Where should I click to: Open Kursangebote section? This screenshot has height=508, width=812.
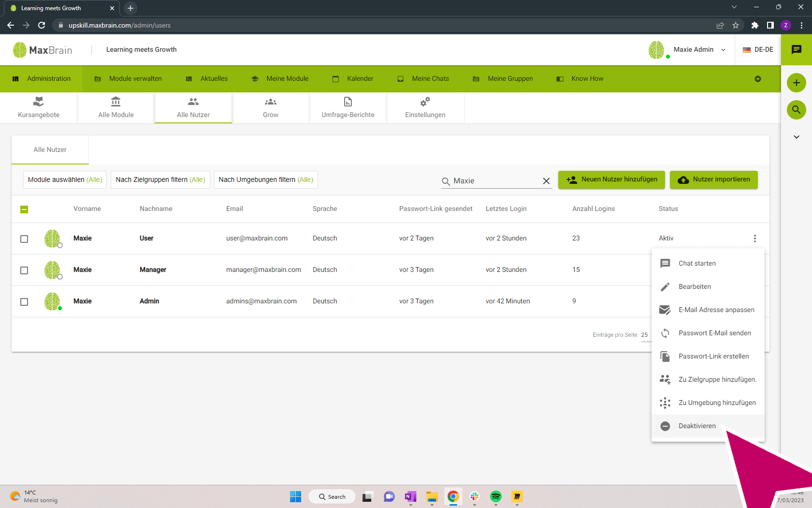coord(39,108)
